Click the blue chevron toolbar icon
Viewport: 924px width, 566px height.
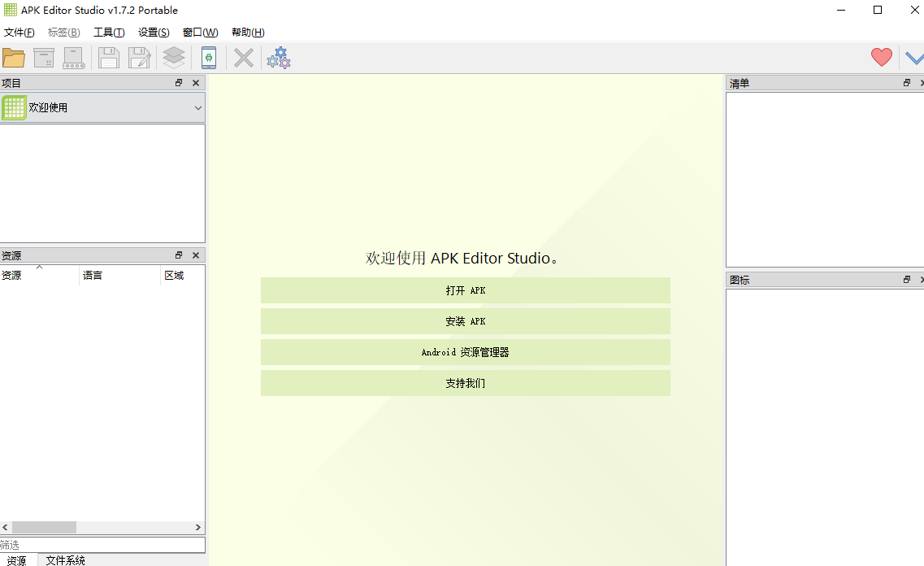pyautogui.click(x=914, y=58)
